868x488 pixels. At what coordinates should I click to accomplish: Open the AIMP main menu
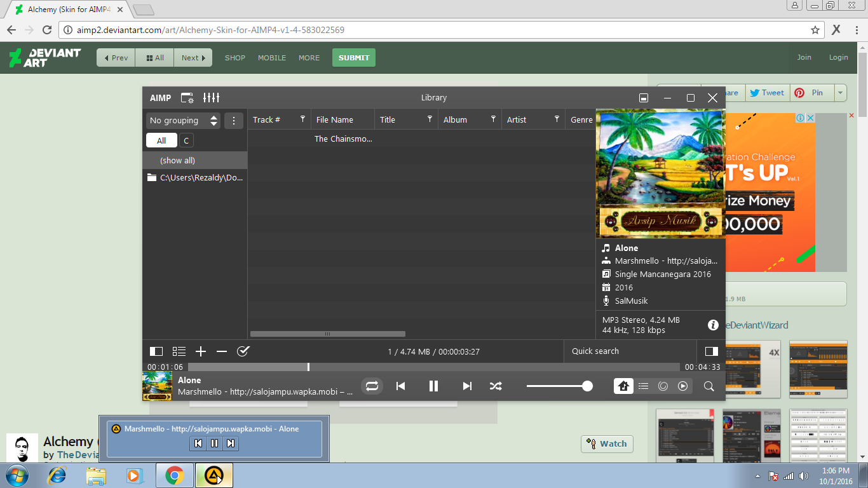coord(160,98)
